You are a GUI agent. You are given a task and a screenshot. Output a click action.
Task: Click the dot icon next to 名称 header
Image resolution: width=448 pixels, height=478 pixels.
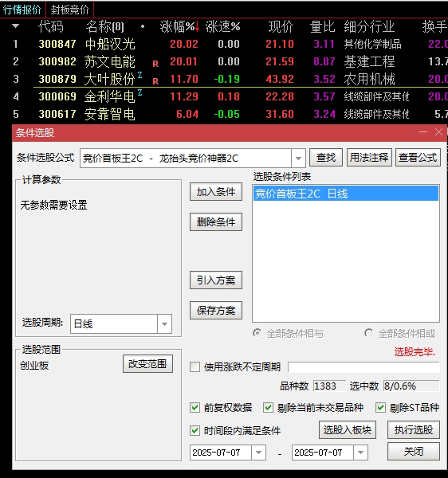tap(143, 26)
